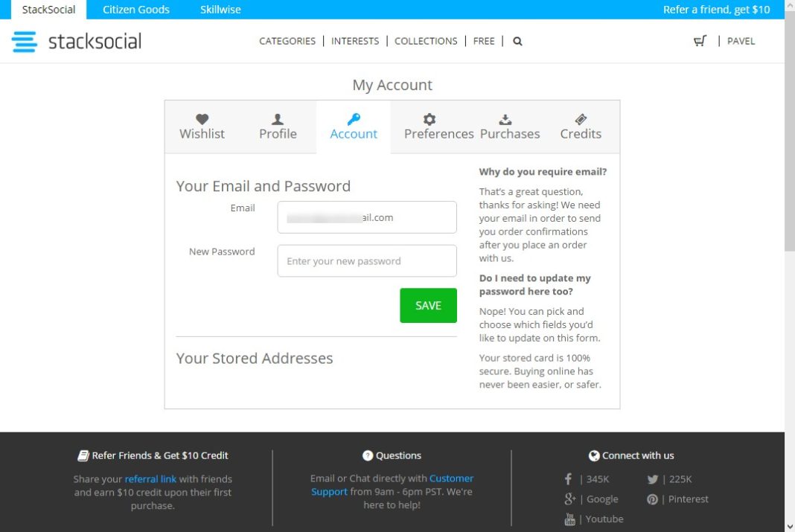Click the Credits ticket icon

[x=581, y=119]
